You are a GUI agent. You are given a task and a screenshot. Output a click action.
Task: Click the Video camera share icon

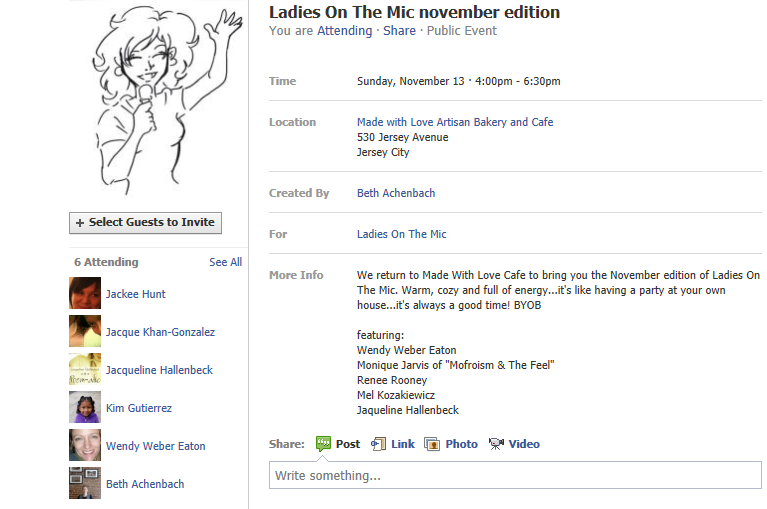pos(496,444)
